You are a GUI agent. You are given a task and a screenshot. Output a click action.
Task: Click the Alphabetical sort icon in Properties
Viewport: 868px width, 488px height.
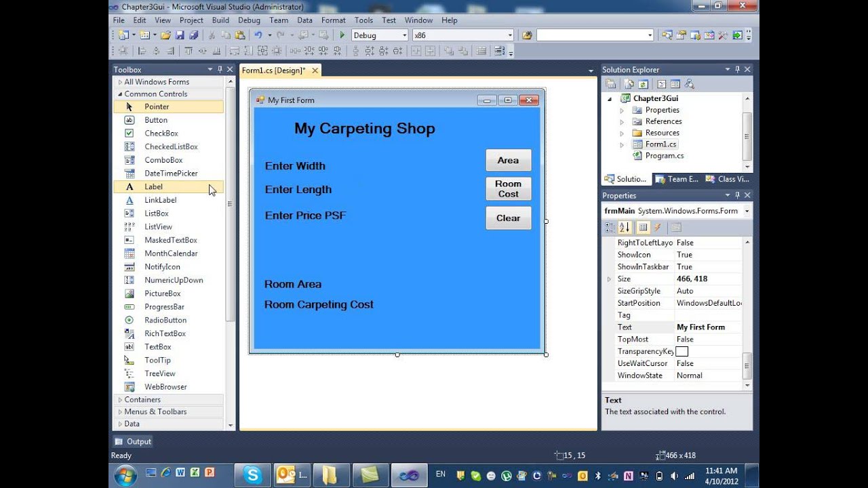pos(625,227)
